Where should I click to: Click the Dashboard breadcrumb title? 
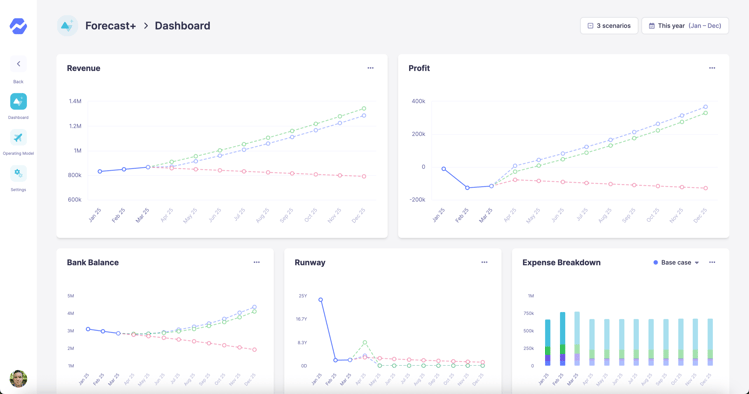point(182,26)
